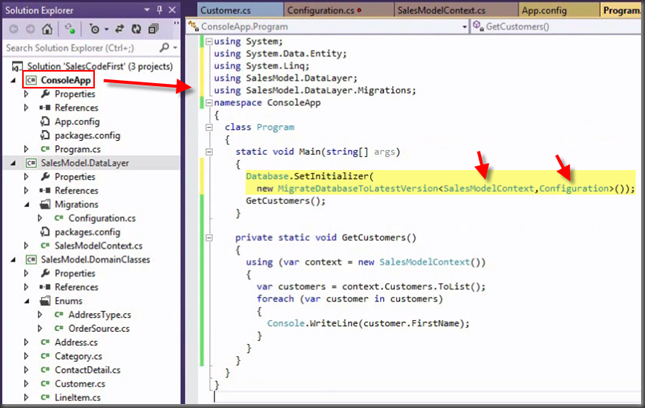Open Solution Explorer toolbar overflow options
Viewport: 645px width, 408px height.
[x=176, y=24]
